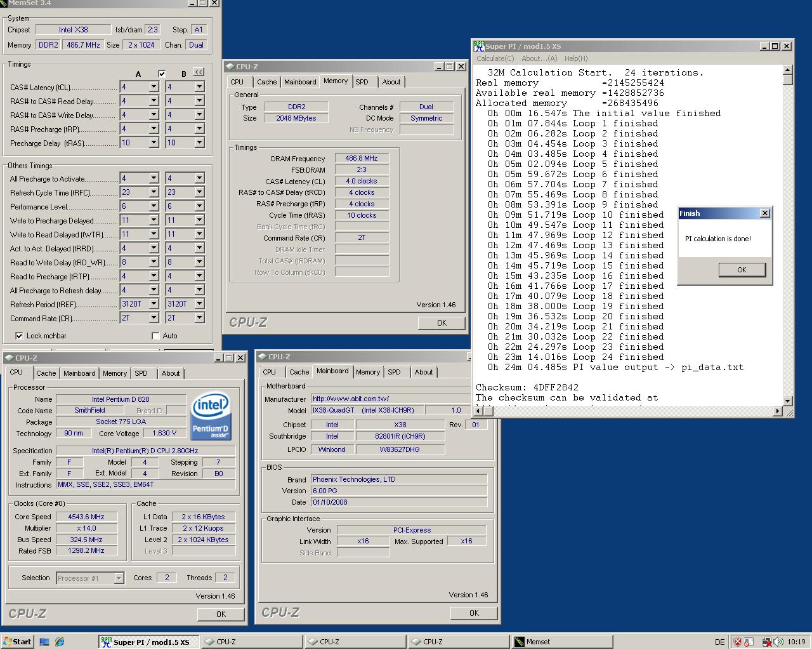Expand Write to Read Delayed tWTR column A dropdown

point(154,234)
